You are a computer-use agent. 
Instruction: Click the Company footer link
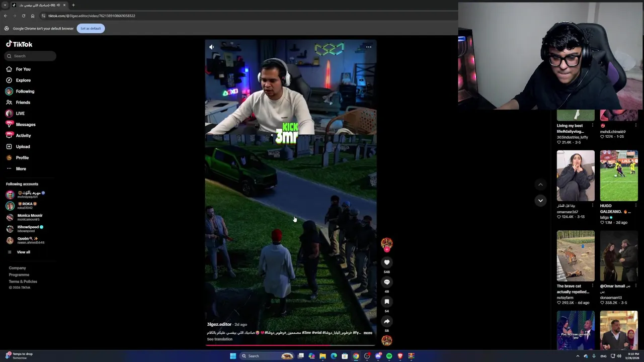[17, 268]
